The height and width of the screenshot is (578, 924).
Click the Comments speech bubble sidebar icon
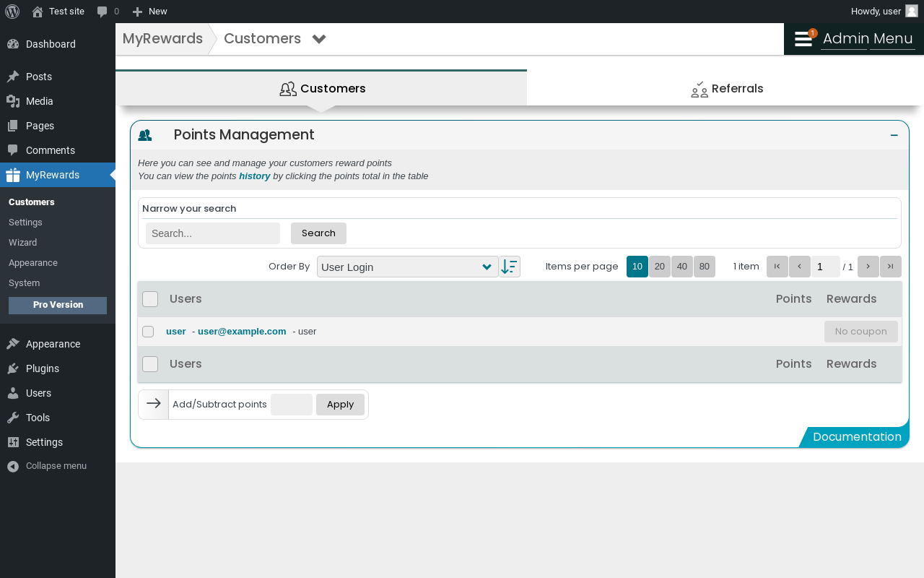(x=13, y=150)
